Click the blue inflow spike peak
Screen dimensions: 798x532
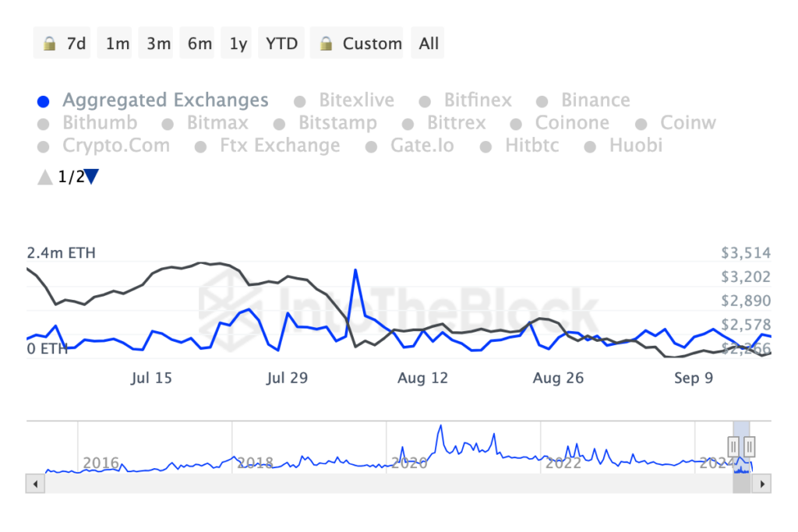point(355,270)
